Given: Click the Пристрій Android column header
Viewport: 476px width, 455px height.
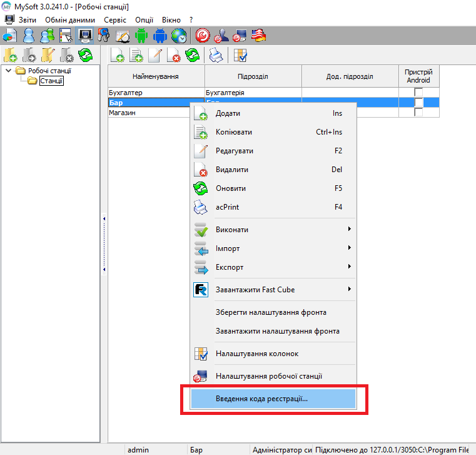Looking at the screenshot, I should coord(419,76).
